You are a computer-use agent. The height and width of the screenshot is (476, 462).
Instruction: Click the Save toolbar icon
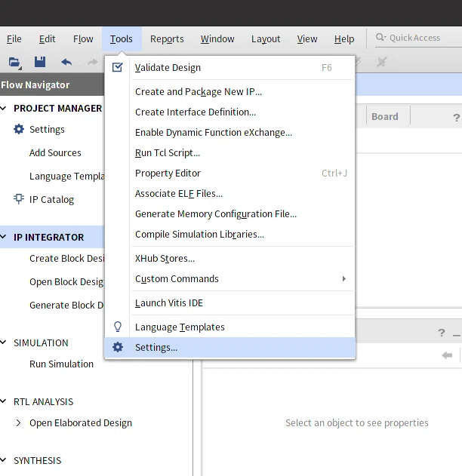[40, 62]
